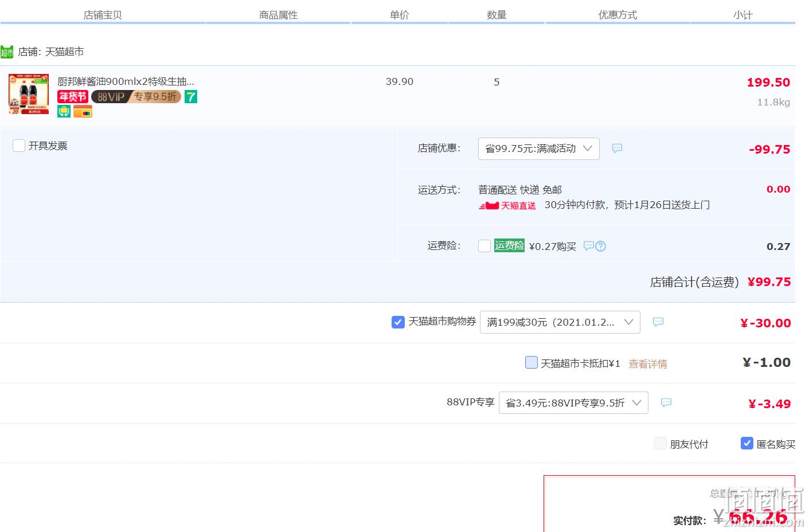The width and height of the screenshot is (809, 532).
Task: Click the 数量 column header
Action: tap(497, 15)
